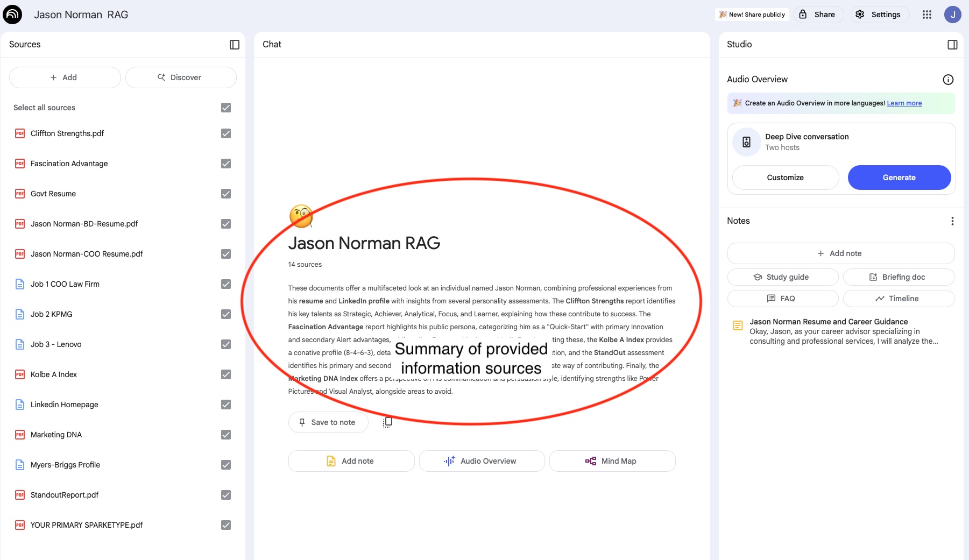Click the StandoutReport.pdf file icon
The image size is (969, 560).
(20, 495)
